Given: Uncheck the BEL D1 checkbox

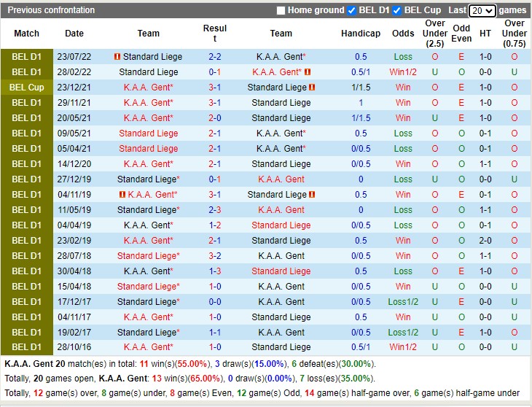Looking at the screenshot, I should tap(351, 10).
